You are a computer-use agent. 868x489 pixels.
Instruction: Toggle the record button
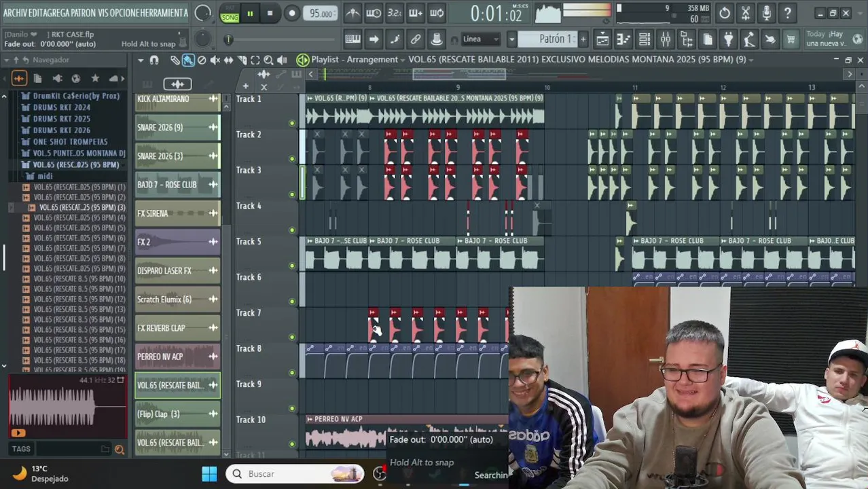292,13
